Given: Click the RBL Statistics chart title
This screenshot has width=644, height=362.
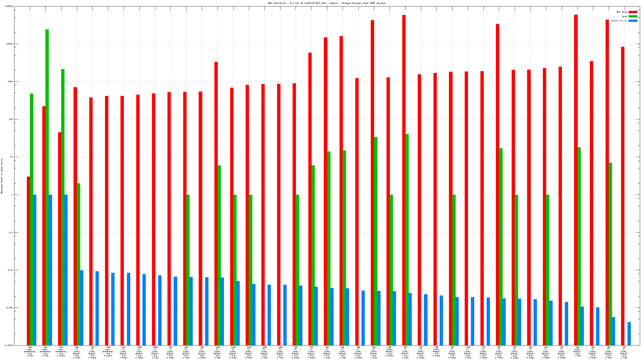Looking at the screenshot, I should (x=327, y=3).
